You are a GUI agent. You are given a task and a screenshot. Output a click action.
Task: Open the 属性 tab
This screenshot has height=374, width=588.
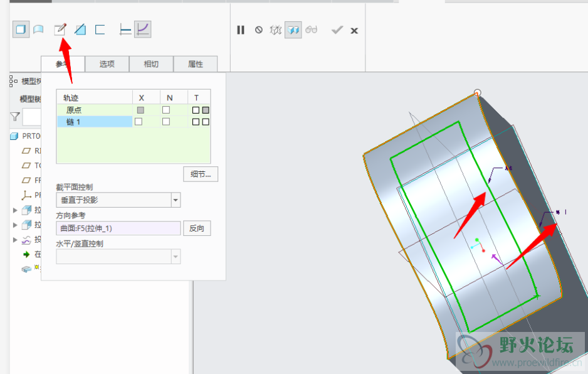pyautogui.click(x=196, y=64)
